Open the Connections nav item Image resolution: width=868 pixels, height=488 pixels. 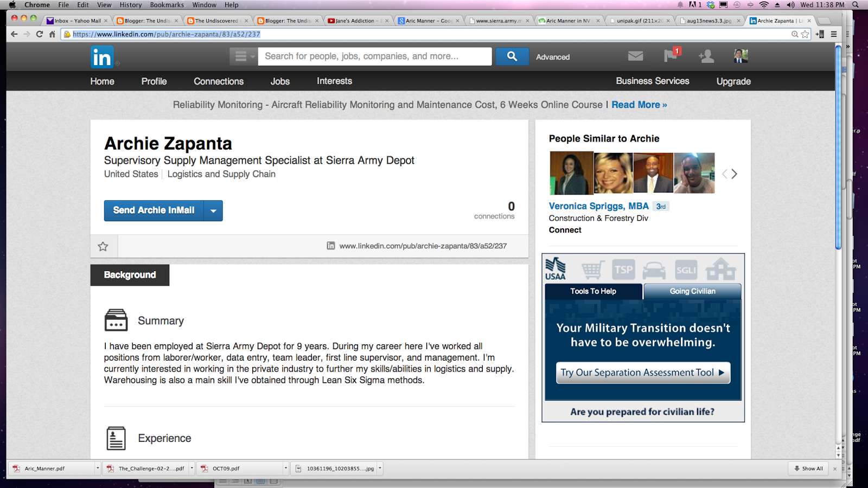click(x=219, y=81)
